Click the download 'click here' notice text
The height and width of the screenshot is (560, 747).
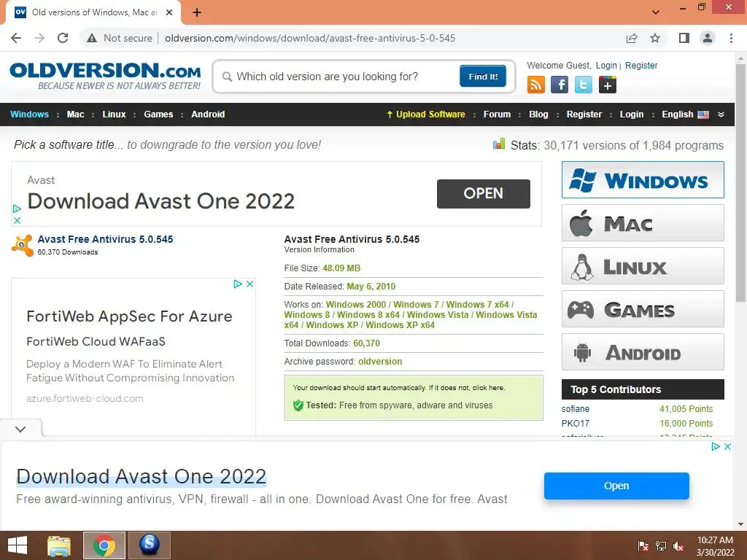click(488, 388)
